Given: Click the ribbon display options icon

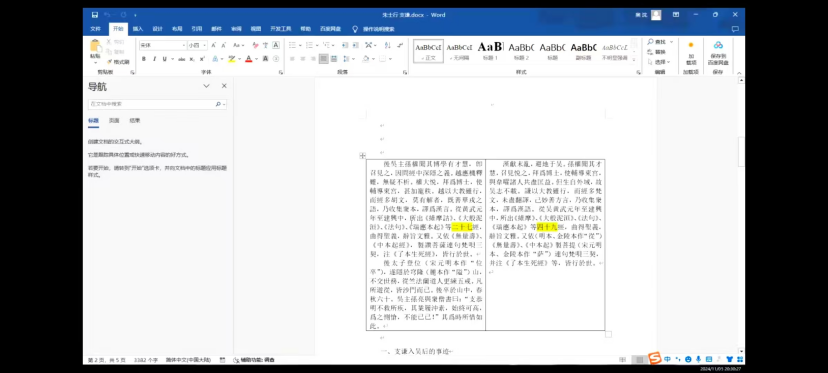Looking at the screenshot, I should (676, 15).
